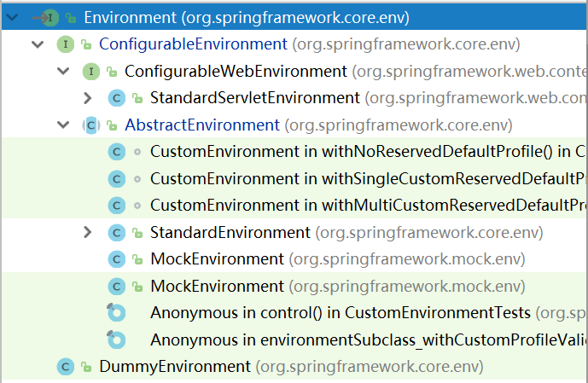The width and height of the screenshot is (588, 383).
Task: Click the public lock icon beside AbstractEnvironment
Action: (112, 125)
